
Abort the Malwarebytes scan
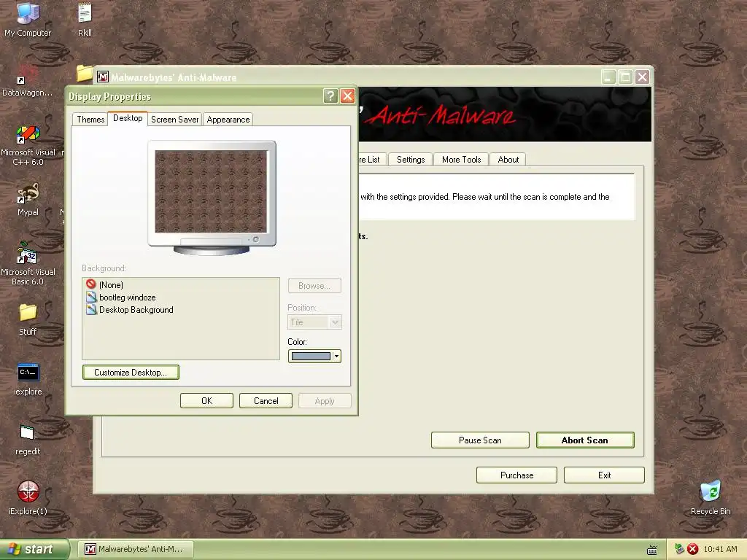pyautogui.click(x=585, y=440)
